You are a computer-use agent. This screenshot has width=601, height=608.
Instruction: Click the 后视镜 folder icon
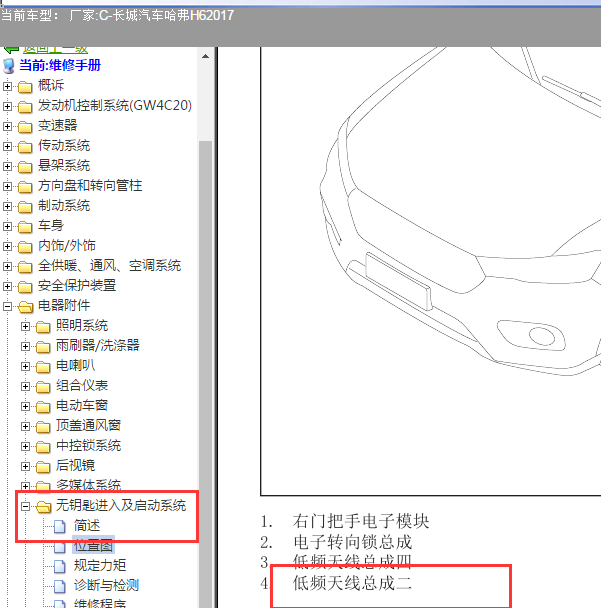(x=43, y=467)
